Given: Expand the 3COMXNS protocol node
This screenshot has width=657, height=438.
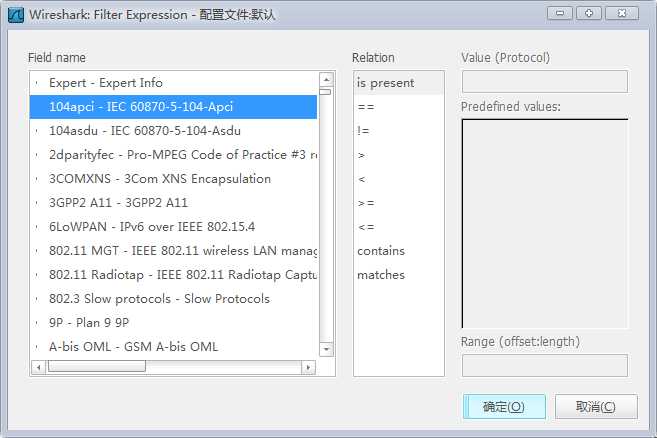Looking at the screenshot, I should pos(37,179).
